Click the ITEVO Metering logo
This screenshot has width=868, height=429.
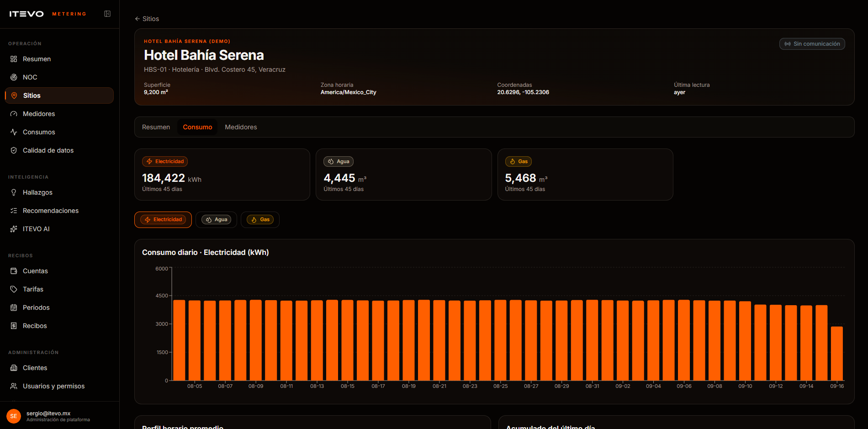click(x=48, y=14)
